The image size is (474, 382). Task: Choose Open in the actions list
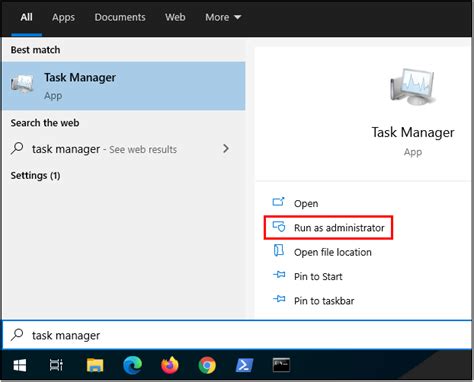(x=306, y=203)
